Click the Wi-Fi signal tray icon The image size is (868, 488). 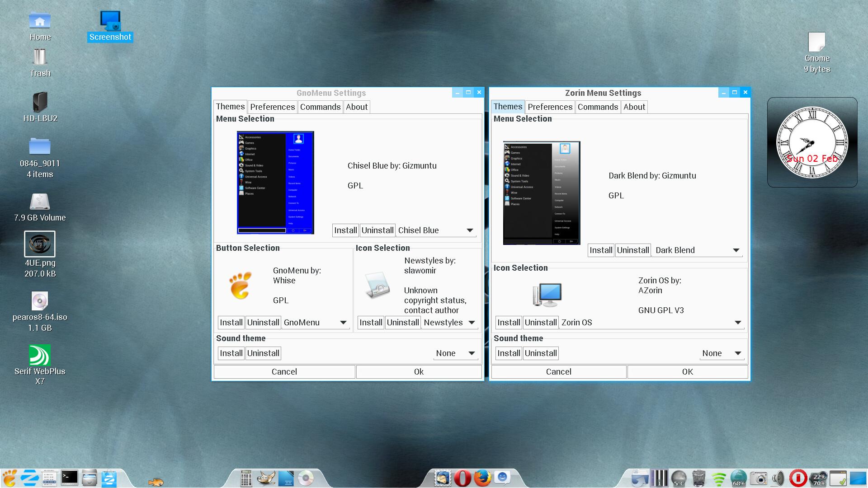pos(718,478)
